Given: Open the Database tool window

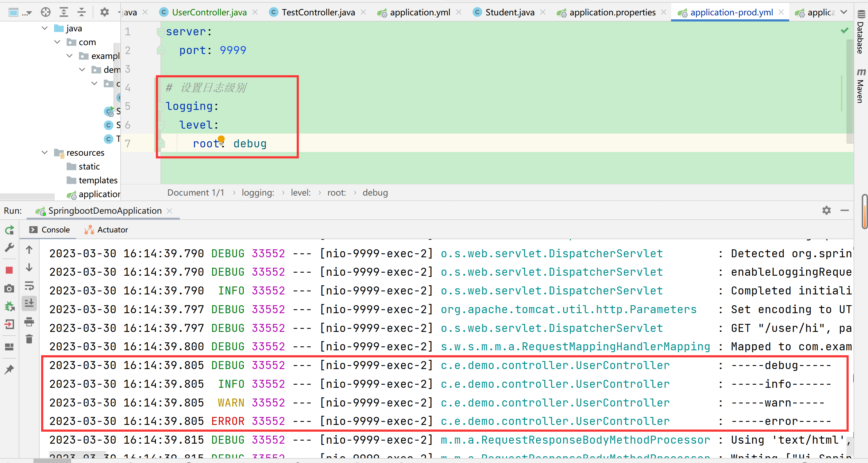Looking at the screenshot, I should pyautogui.click(x=861, y=32).
